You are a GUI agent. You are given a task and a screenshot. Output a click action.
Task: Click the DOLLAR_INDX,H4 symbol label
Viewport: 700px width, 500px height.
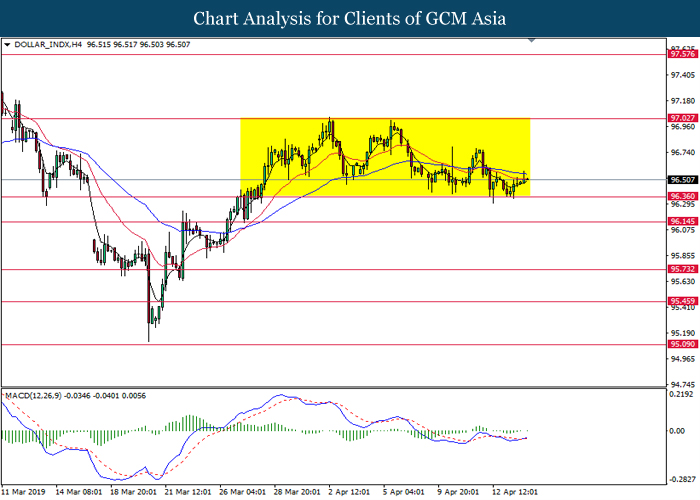click(x=46, y=44)
